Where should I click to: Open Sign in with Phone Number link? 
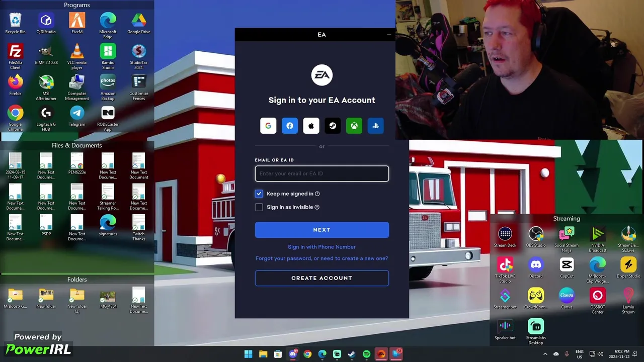tap(321, 247)
